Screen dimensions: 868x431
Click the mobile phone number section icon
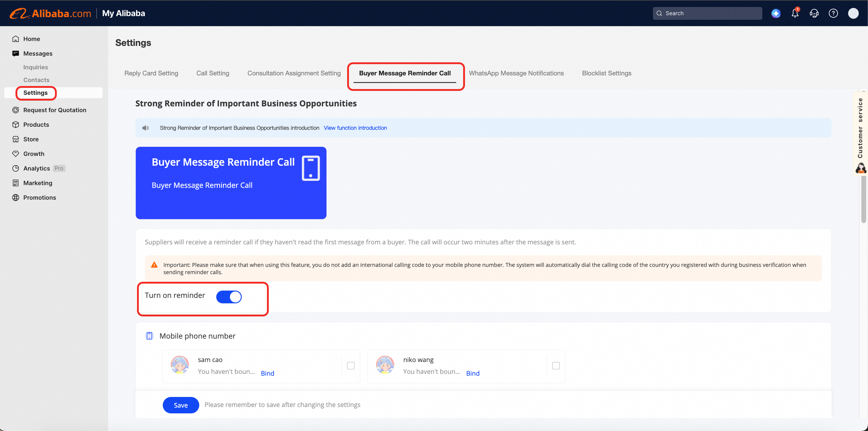click(x=149, y=336)
